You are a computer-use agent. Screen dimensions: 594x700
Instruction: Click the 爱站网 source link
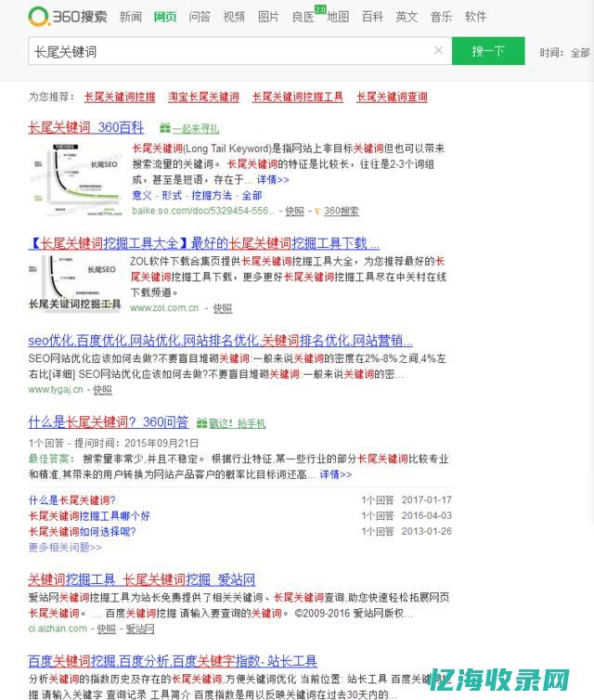pyautogui.click(x=140, y=629)
